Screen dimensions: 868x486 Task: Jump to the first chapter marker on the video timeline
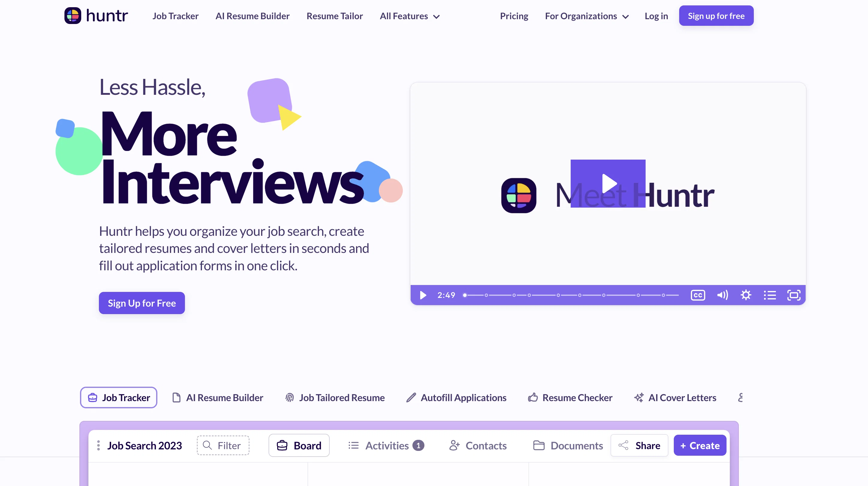coord(486,295)
